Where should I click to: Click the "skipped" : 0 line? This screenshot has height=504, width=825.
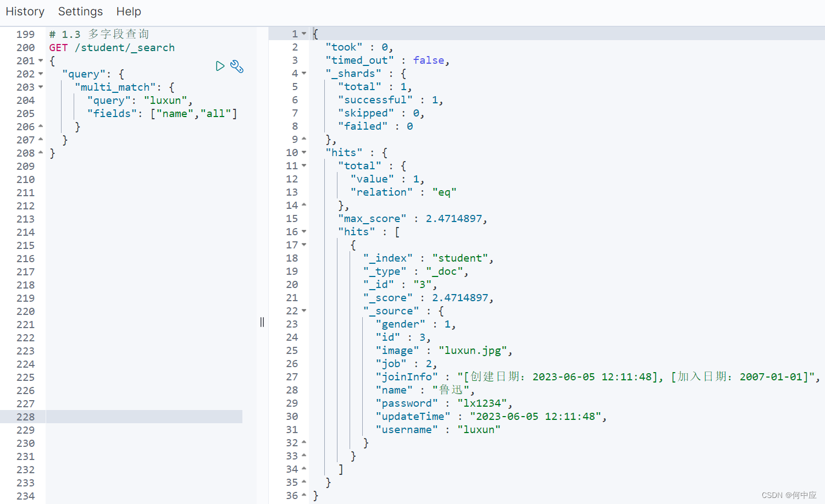coord(381,113)
